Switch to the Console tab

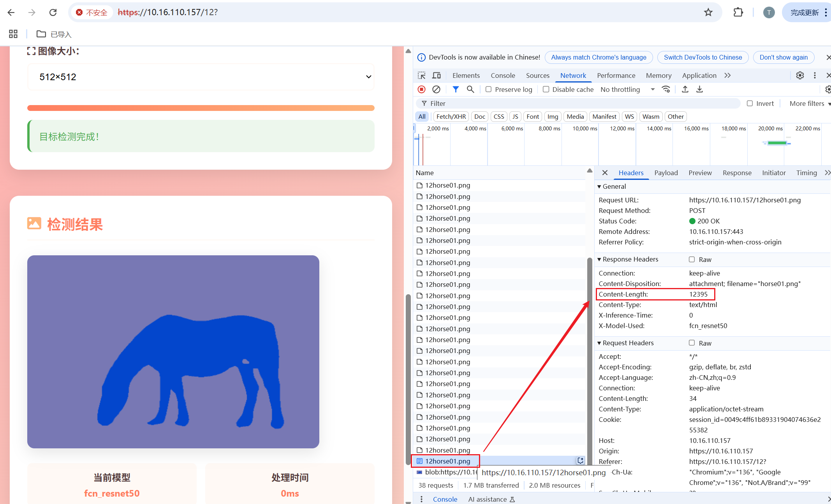click(x=503, y=76)
